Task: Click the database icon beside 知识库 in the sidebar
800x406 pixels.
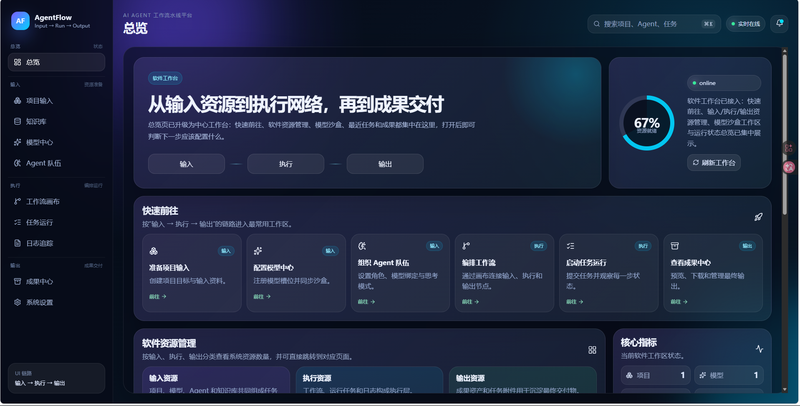Action: pyautogui.click(x=17, y=121)
